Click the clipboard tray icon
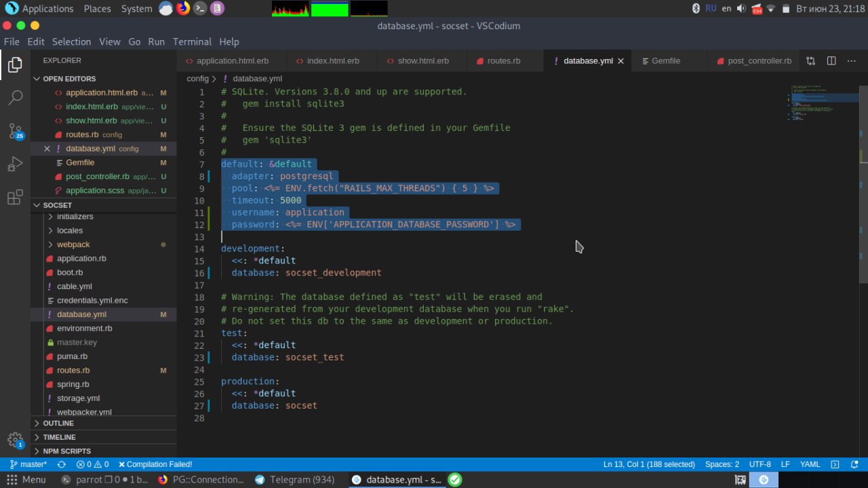This screenshot has width=868, height=488. click(x=785, y=8)
